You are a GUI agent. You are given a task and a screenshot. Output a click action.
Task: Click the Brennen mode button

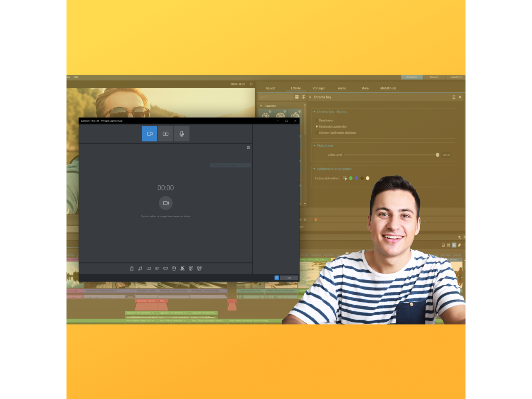click(x=434, y=77)
